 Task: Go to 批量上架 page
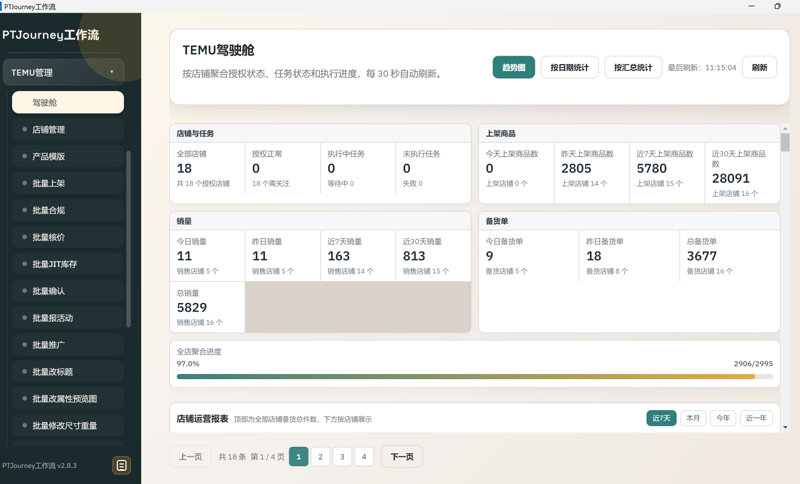tap(68, 183)
